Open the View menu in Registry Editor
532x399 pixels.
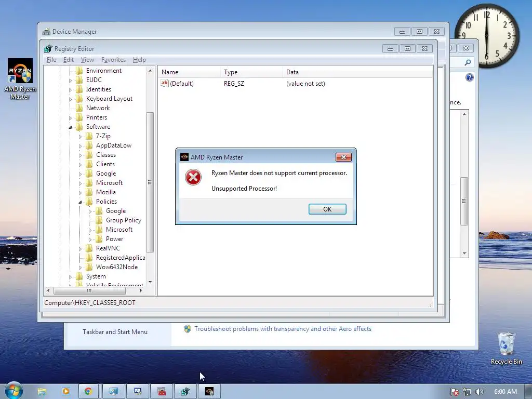tap(87, 60)
